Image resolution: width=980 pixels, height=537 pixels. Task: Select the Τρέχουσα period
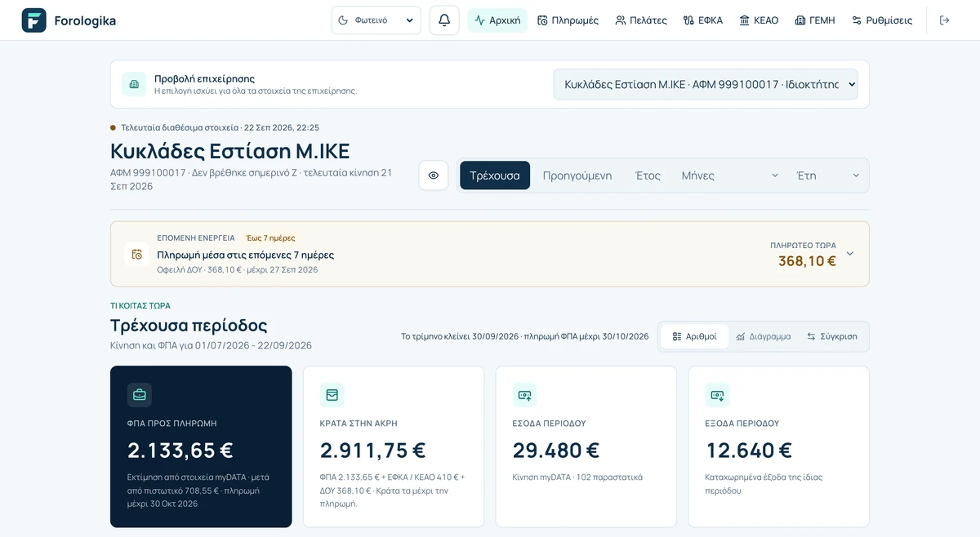[495, 175]
